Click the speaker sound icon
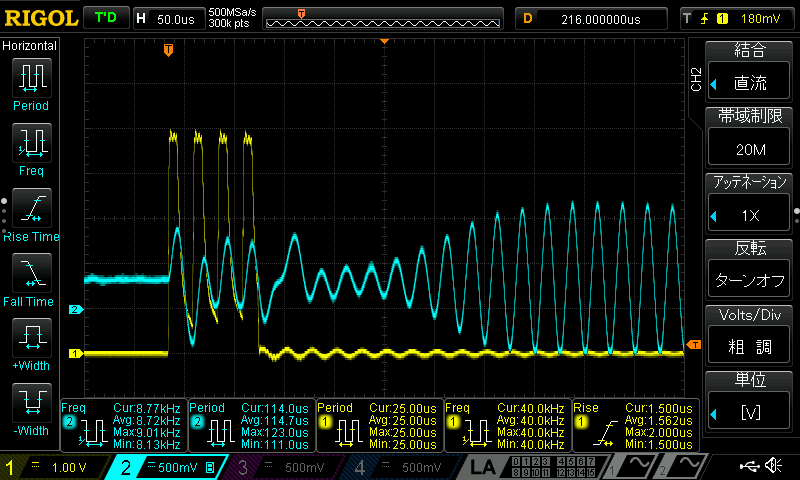The width and height of the screenshot is (800, 480). (x=773, y=466)
